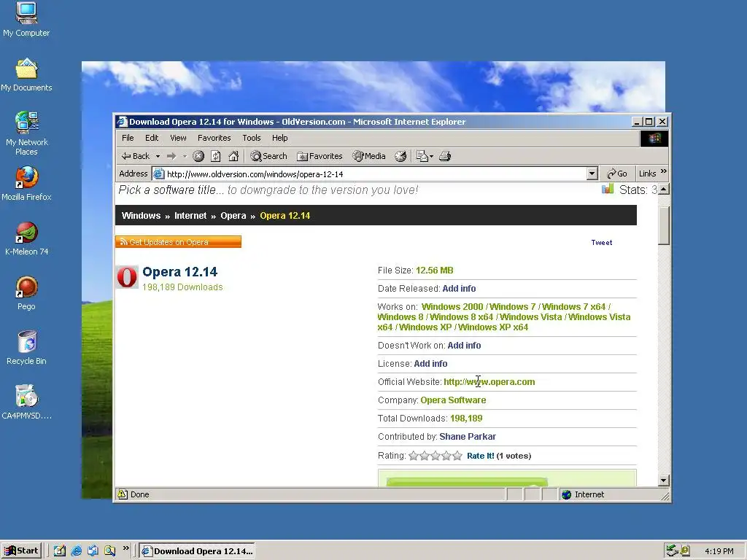This screenshot has width=747, height=560.
Task: Click the status bar Done security icon
Action: pyautogui.click(x=123, y=494)
